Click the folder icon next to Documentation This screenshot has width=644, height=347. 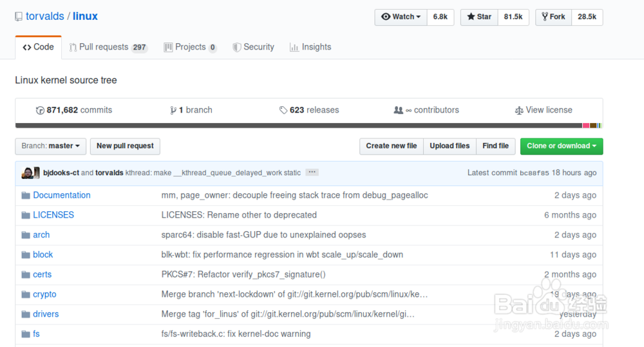tap(26, 196)
